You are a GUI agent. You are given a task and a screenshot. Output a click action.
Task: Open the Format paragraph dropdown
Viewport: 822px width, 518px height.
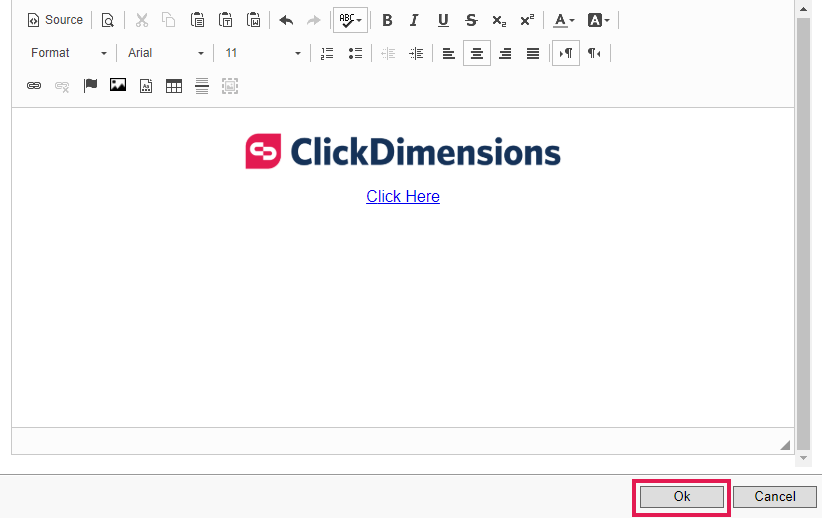pyautogui.click(x=68, y=53)
